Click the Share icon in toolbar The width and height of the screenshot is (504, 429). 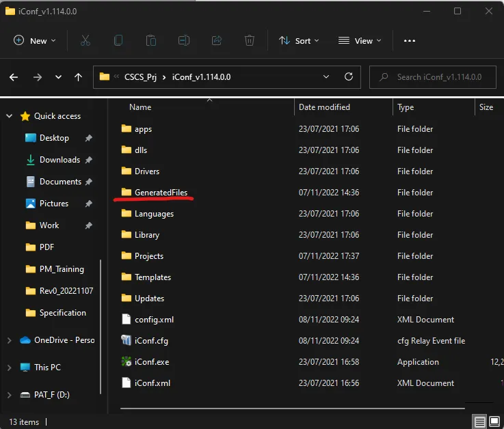217,40
